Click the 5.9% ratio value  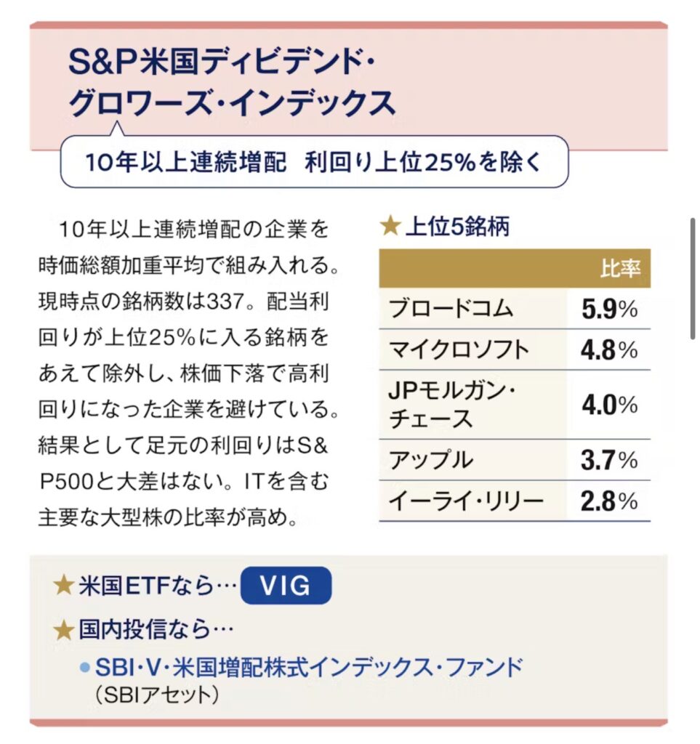pos(609,309)
